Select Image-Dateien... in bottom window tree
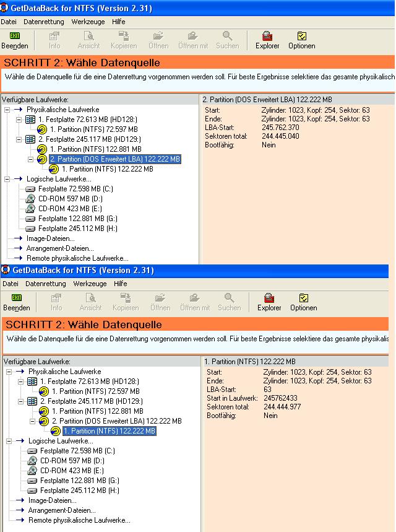Viewport: 396px width, 532px height. pyautogui.click(x=52, y=500)
